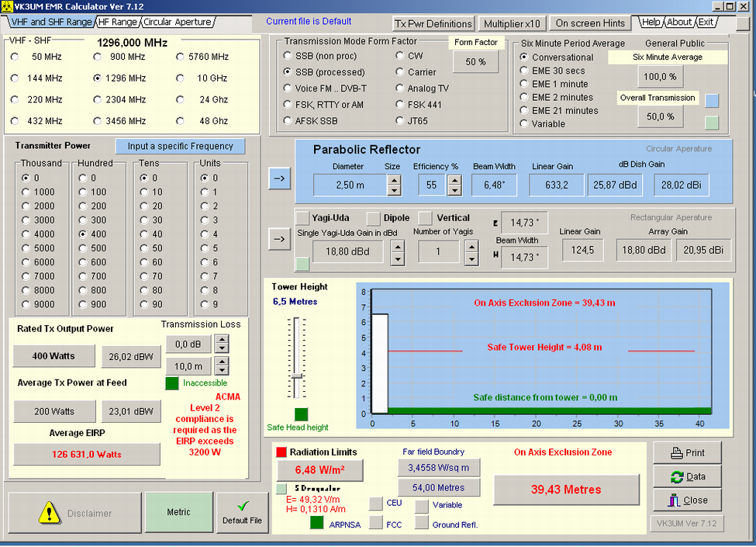Viewport: 756px width, 547px height.
Task: Click the arrow button beside Parabolic Reflector
Action: point(280,178)
